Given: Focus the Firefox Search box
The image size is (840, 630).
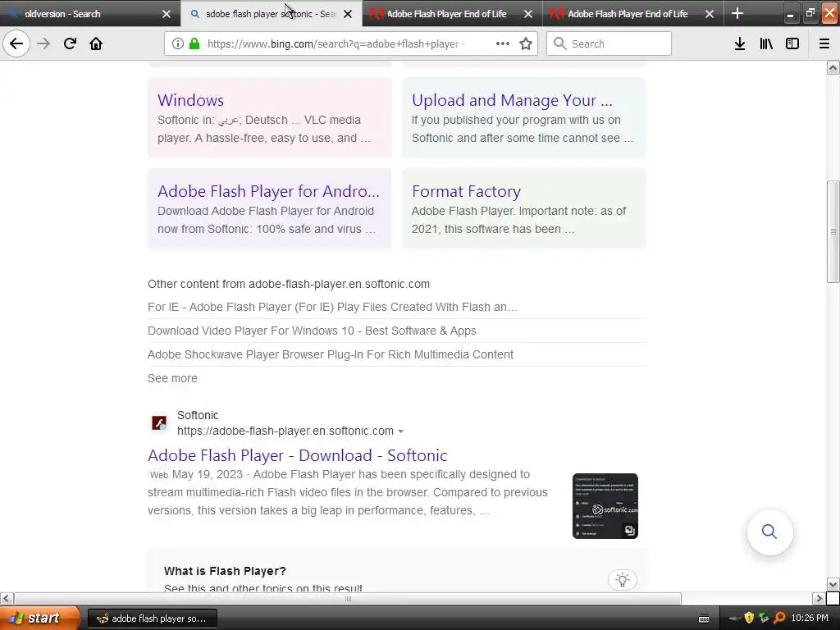Looking at the screenshot, I should 609,43.
